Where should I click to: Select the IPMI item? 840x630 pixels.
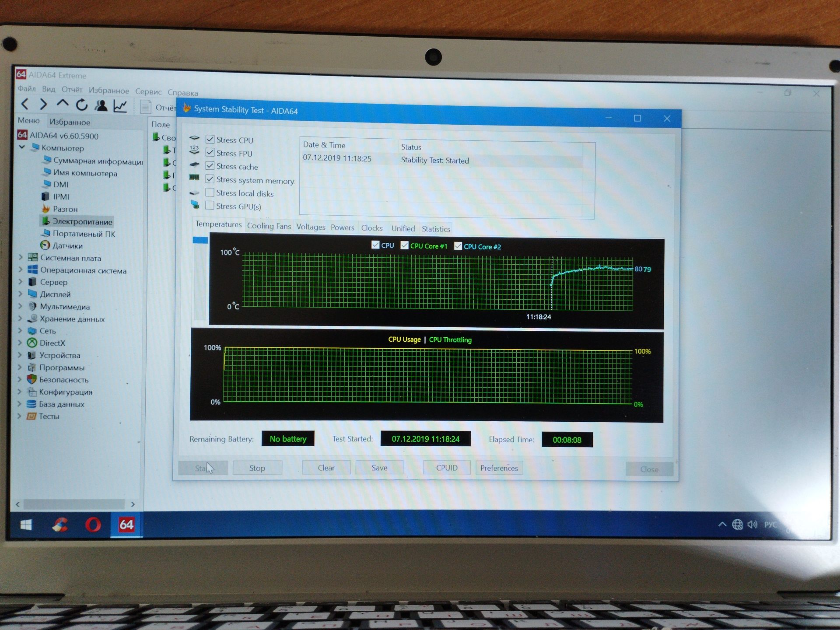[55, 197]
